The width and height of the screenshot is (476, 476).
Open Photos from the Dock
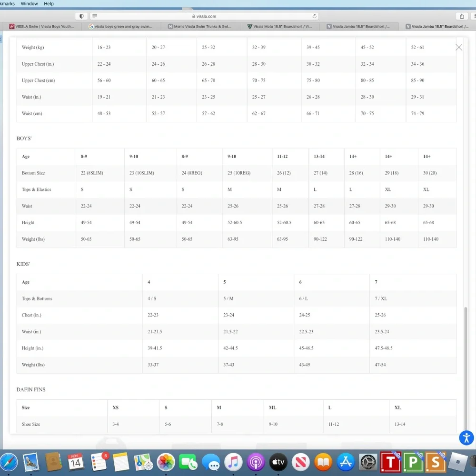coord(166,462)
